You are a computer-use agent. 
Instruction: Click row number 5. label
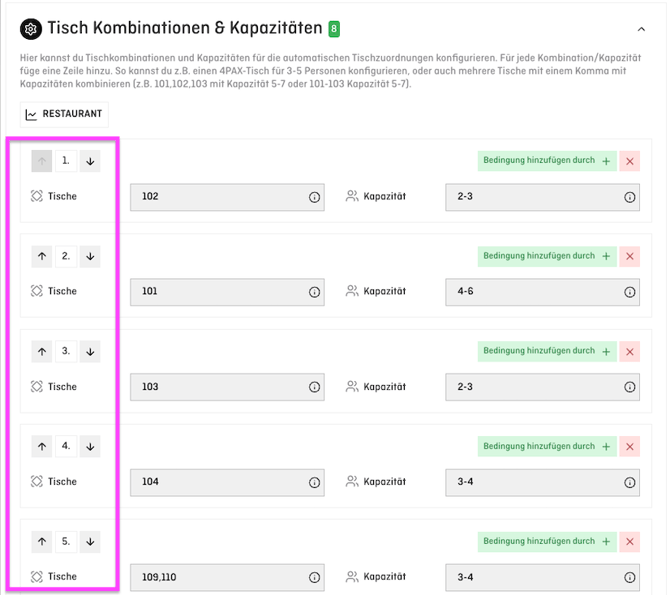click(66, 542)
